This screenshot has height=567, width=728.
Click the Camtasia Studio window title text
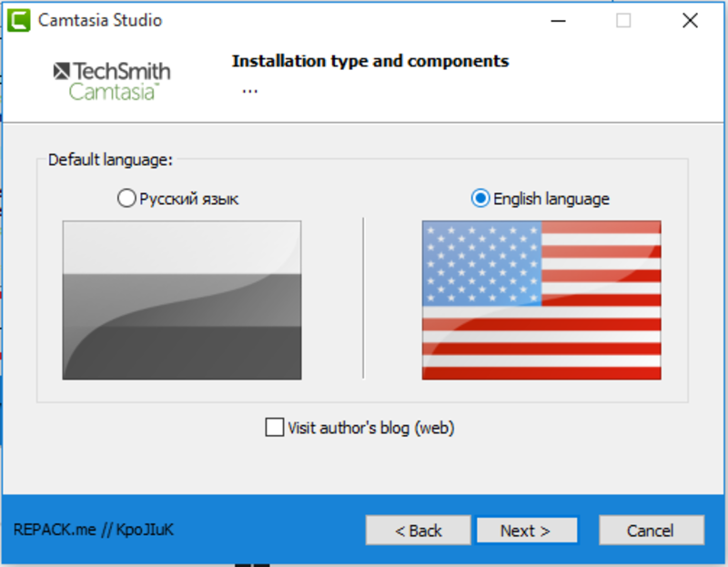click(100, 20)
